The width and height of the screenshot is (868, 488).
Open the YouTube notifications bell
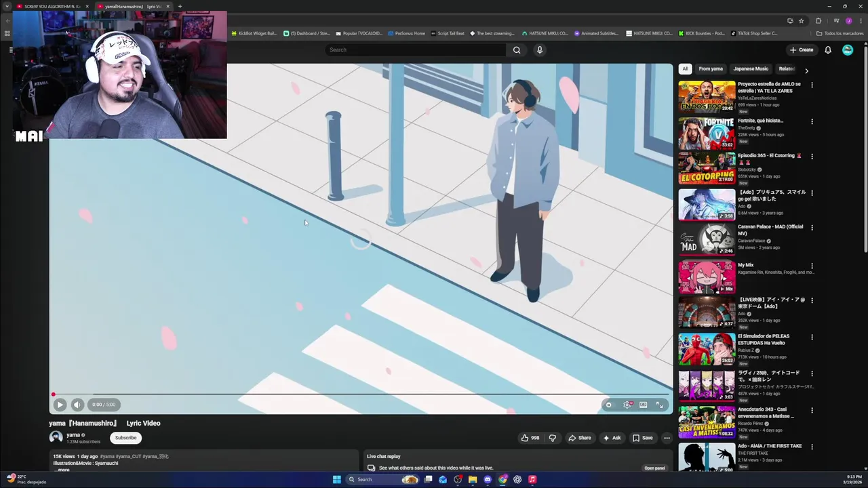click(x=828, y=49)
